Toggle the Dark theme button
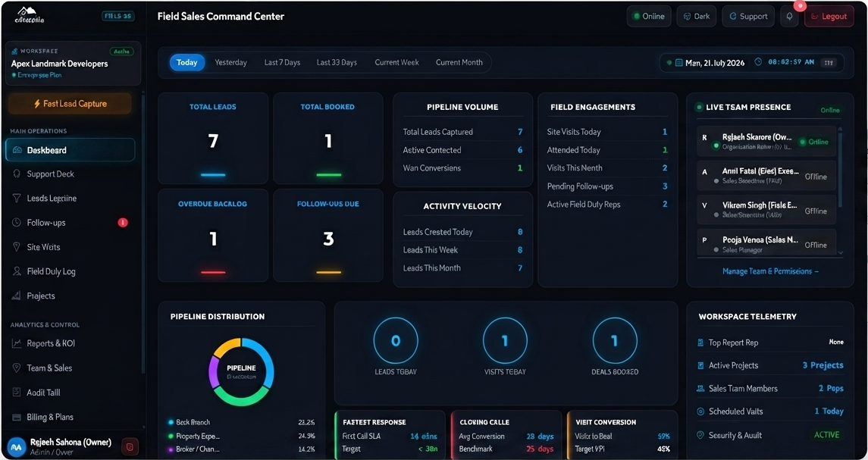868x460 pixels. tap(697, 17)
